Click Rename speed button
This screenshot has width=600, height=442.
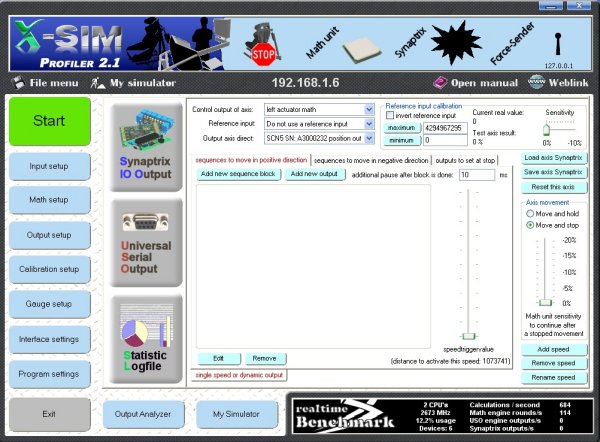(553, 378)
